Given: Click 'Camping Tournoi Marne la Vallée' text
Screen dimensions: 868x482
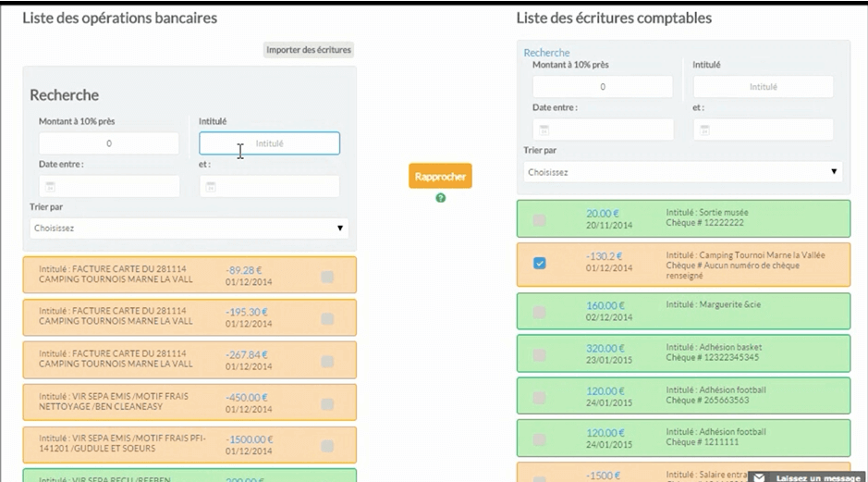Looking at the screenshot, I should pos(763,254).
